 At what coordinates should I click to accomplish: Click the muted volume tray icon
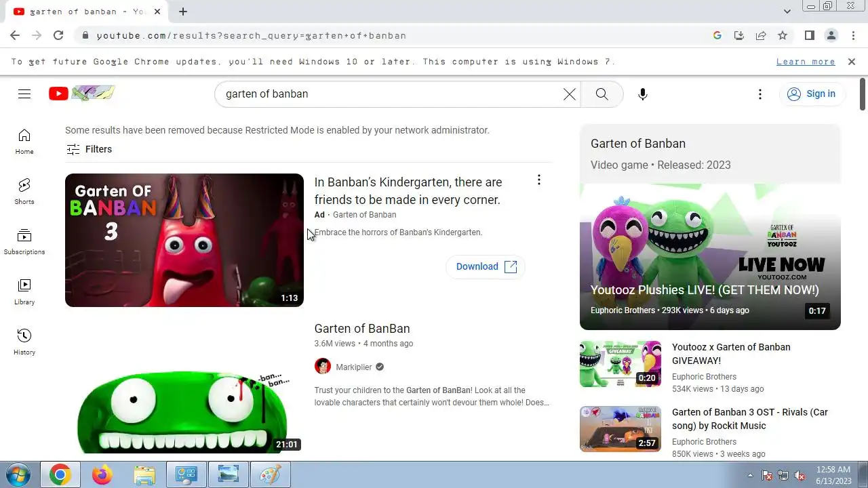point(800,475)
